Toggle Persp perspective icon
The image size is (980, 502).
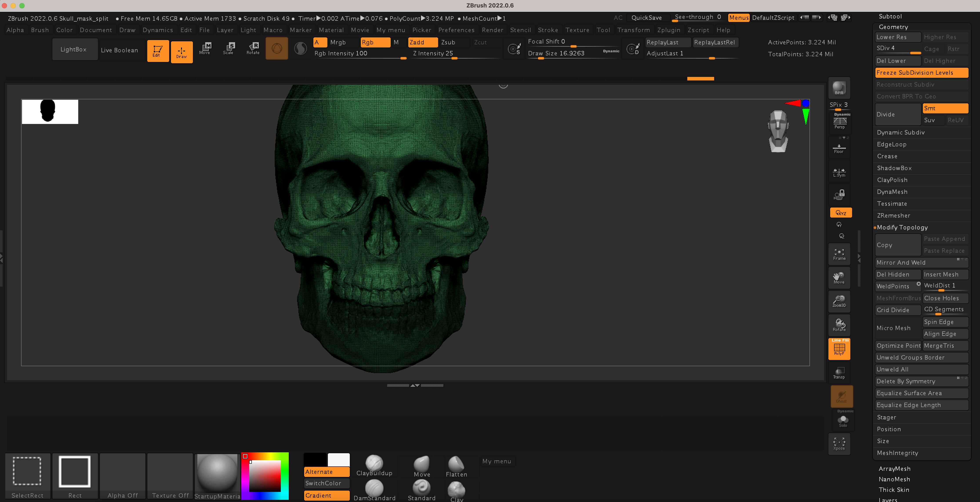(840, 123)
